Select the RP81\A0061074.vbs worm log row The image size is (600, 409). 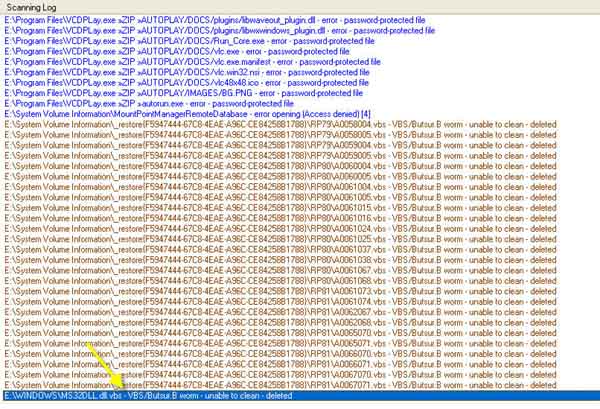click(280, 301)
